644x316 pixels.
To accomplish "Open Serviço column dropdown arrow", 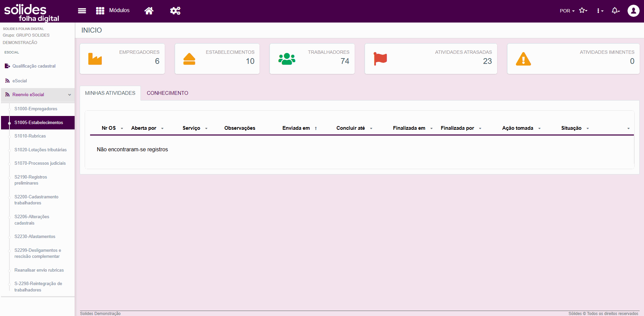I will click(x=206, y=128).
